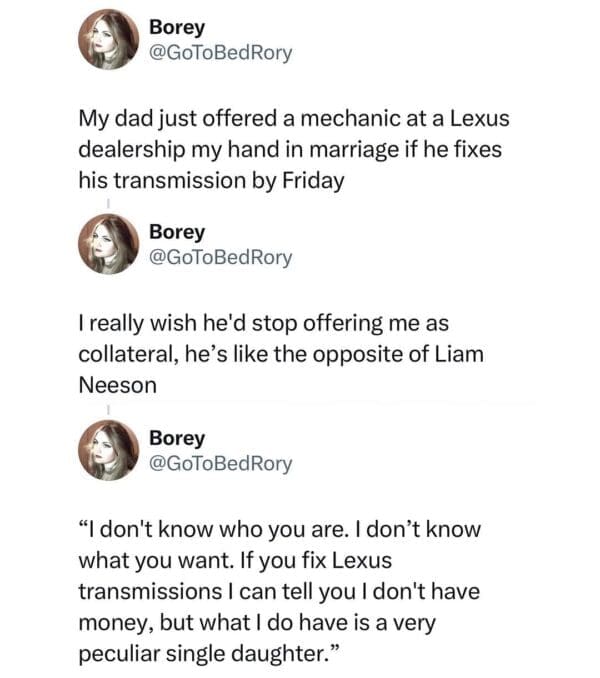Select the @GoToBedRory handle above the quoted tweet
The image size is (600, 678).
coord(220,463)
